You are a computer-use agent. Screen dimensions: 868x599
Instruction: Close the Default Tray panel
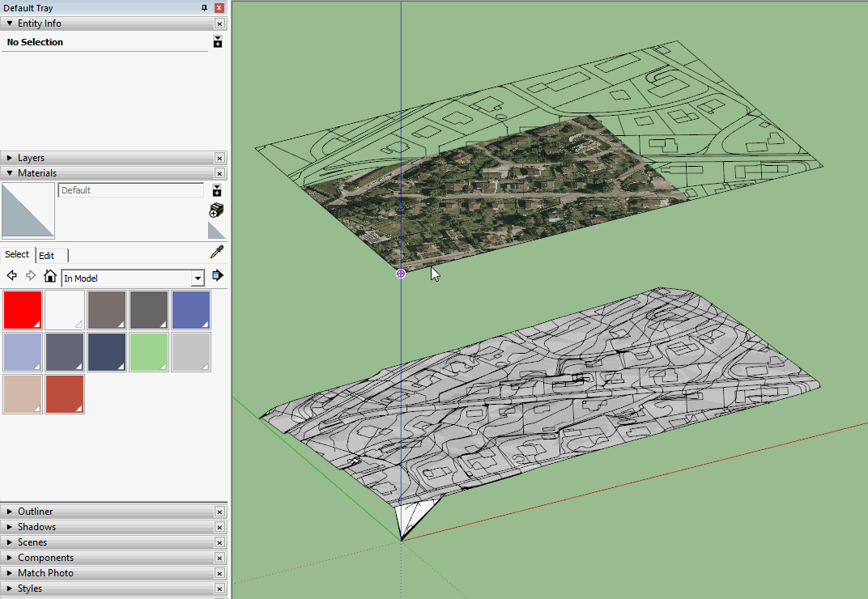[219, 8]
